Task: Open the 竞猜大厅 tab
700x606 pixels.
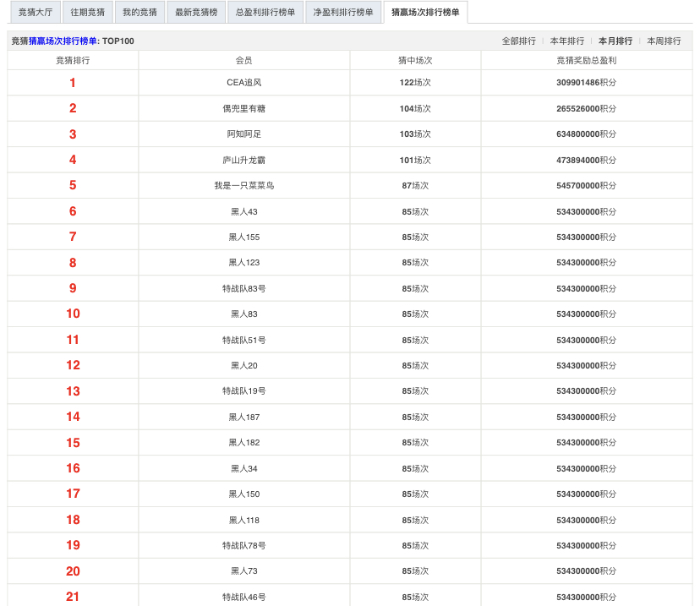Action: tap(35, 13)
